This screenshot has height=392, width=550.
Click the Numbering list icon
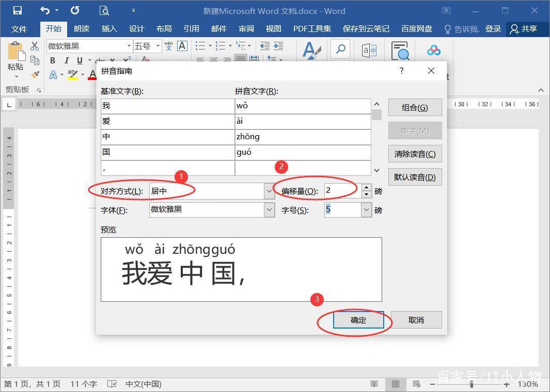pyautogui.click(x=221, y=46)
